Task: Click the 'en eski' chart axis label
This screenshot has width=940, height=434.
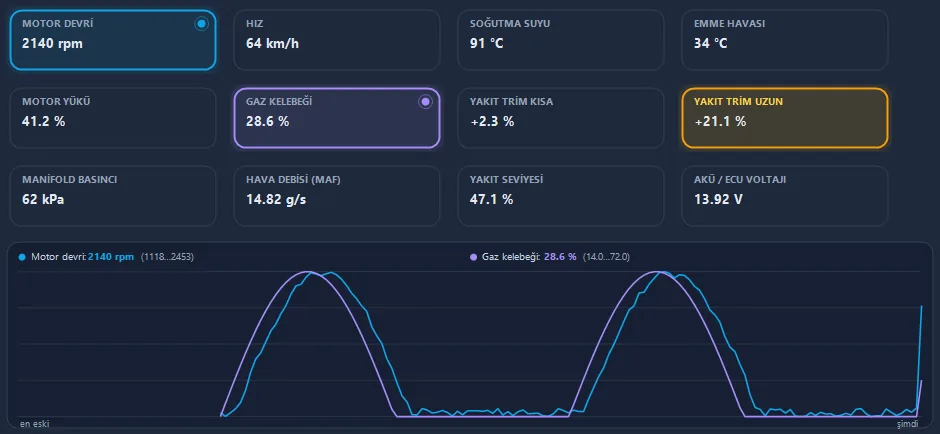Action: tap(35, 424)
